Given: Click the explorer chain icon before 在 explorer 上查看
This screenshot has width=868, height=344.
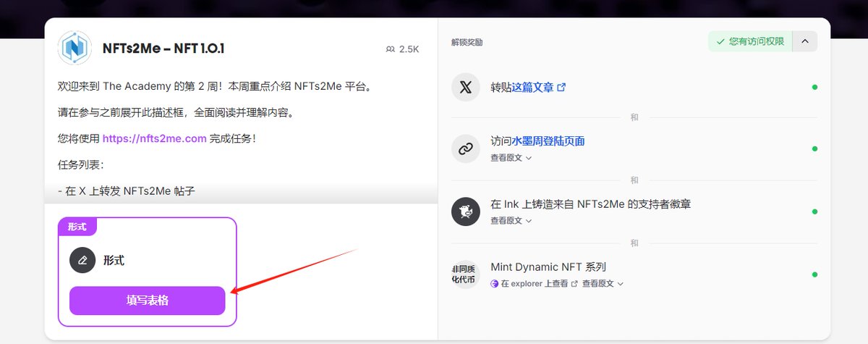Looking at the screenshot, I should (495, 284).
